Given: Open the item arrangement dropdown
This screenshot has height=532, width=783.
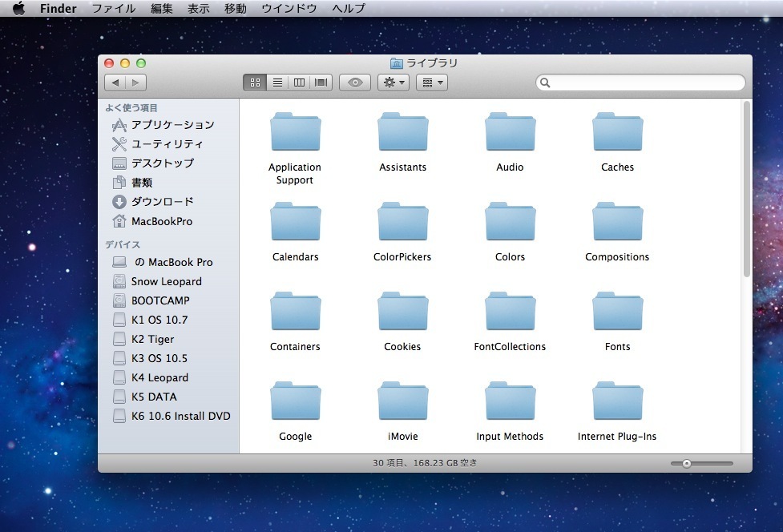Looking at the screenshot, I should coord(431,83).
